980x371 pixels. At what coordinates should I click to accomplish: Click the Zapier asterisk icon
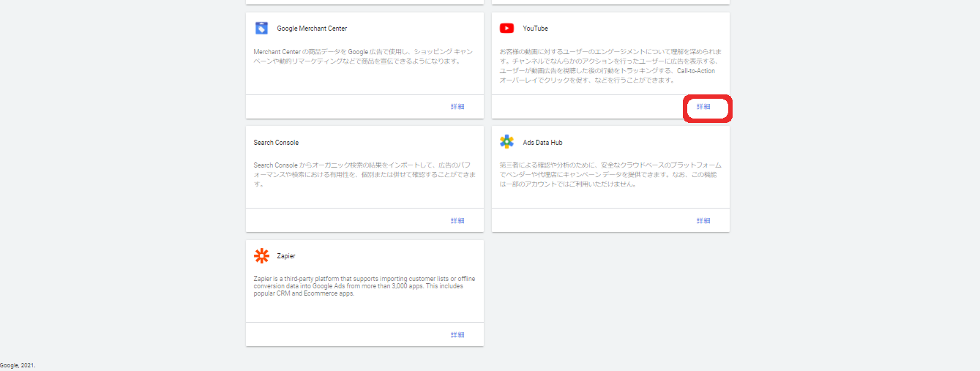[261, 256]
